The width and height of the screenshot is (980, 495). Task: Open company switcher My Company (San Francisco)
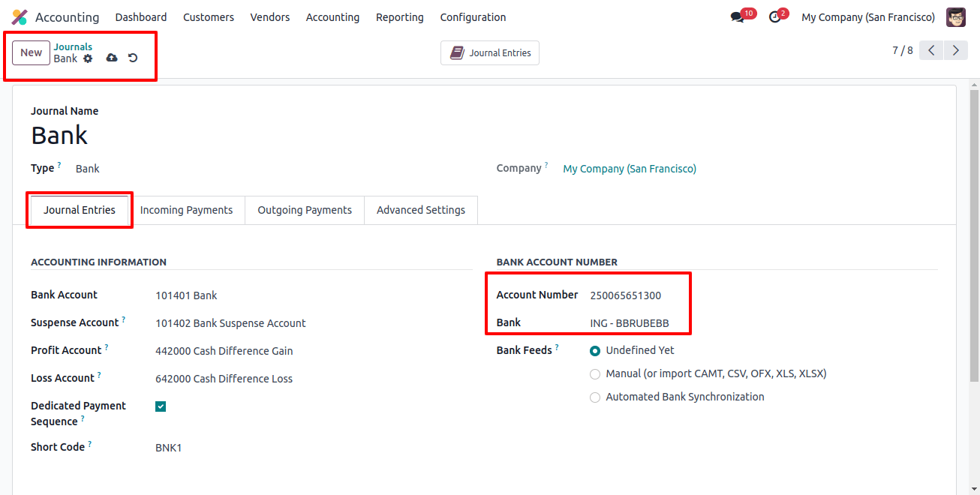(x=868, y=17)
